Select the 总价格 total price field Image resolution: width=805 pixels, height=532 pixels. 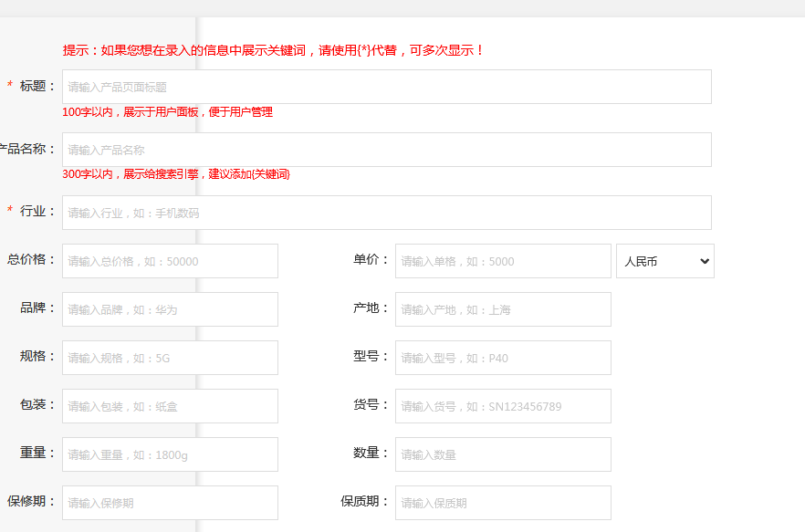(170, 261)
